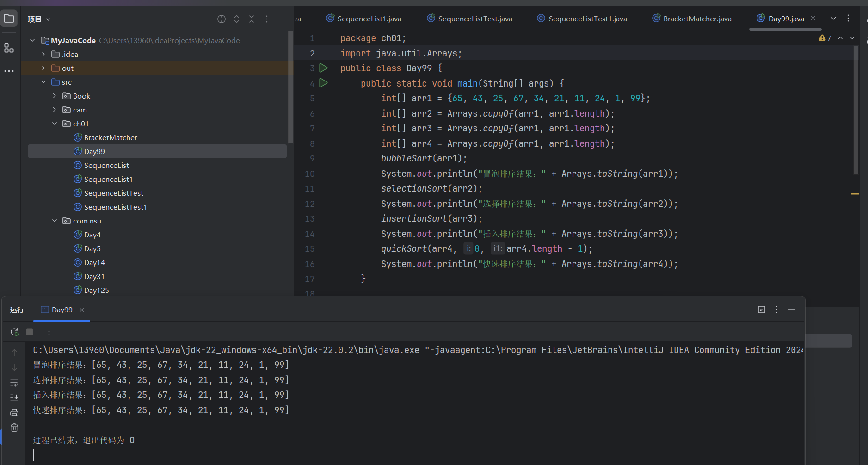Click quickSort call on line 15
Screen dimensions: 868x465
(x=486, y=248)
